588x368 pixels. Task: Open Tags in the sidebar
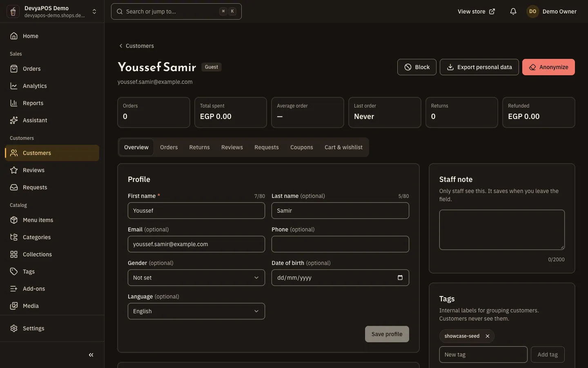click(x=52, y=272)
